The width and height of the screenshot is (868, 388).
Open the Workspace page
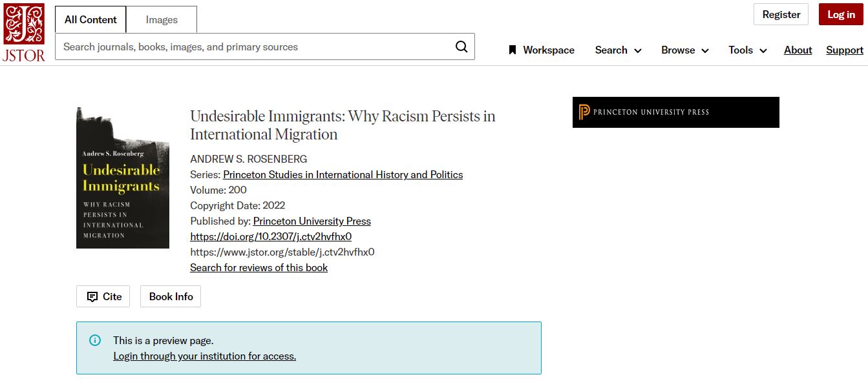(x=542, y=50)
